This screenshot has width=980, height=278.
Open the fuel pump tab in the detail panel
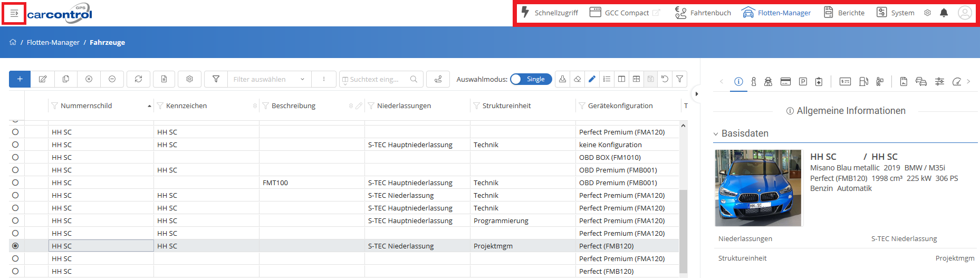863,81
